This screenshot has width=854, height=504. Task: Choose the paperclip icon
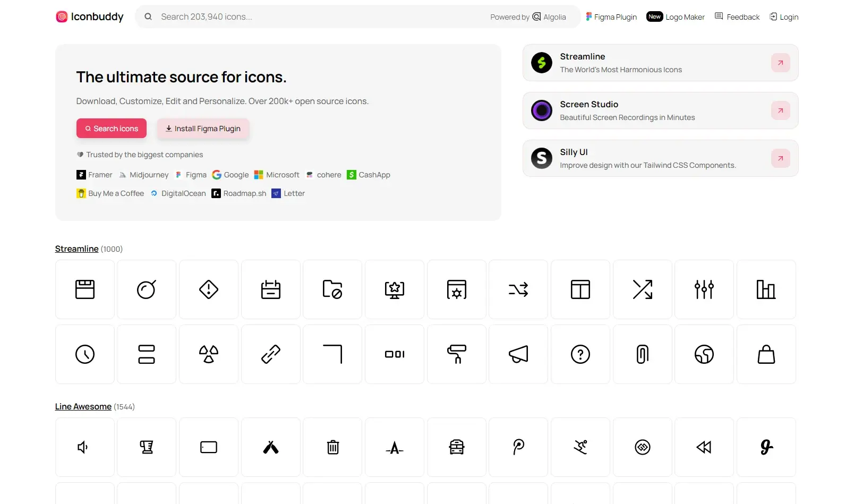(643, 354)
